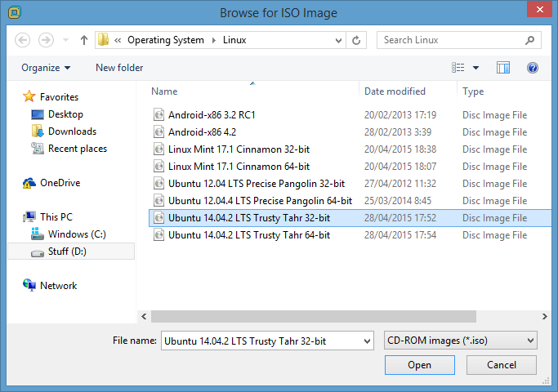The image size is (558, 392).
Task: Open the File name dropdown arrow
Action: (x=367, y=341)
